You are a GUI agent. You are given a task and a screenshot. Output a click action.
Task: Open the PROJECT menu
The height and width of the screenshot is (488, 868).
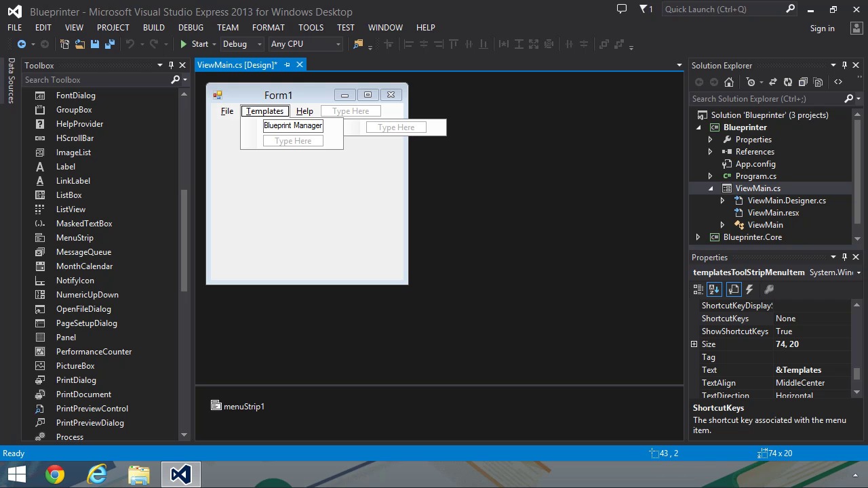click(113, 27)
